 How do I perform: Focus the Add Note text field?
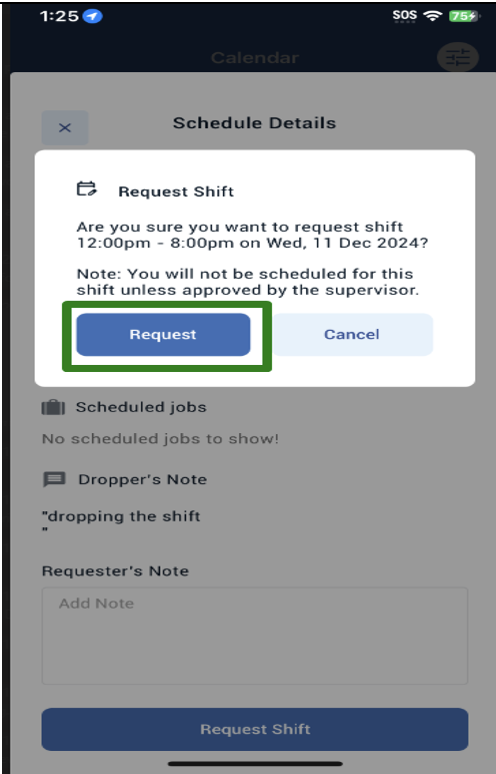point(255,636)
